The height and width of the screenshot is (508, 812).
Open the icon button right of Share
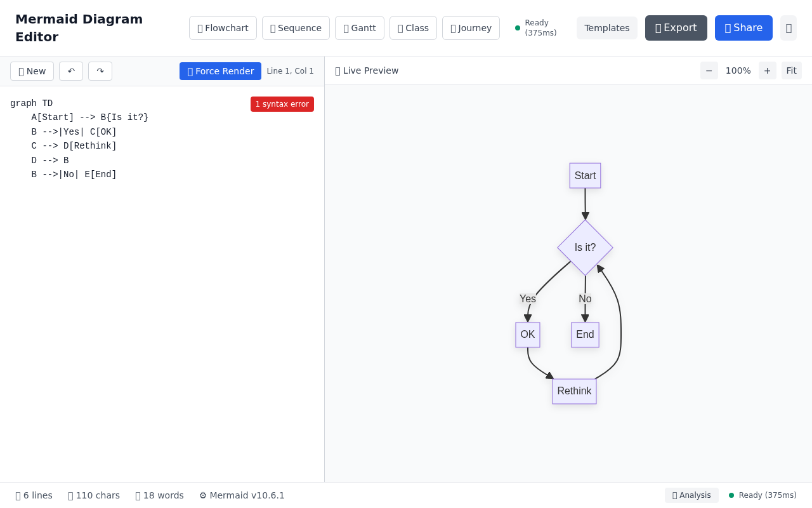coord(788,28)
